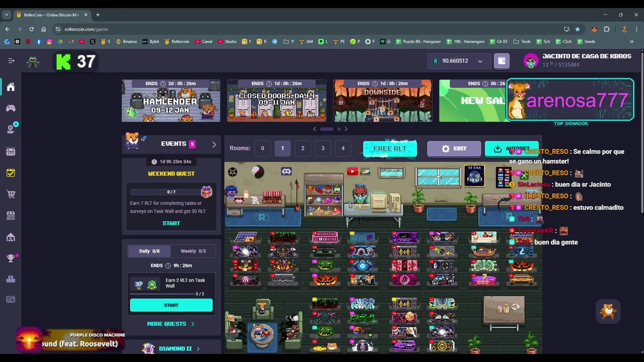The width and height of the screenshot is (644, 362).
Task: Click the profile avatar of Jacinto
Action: coord(531,61)
